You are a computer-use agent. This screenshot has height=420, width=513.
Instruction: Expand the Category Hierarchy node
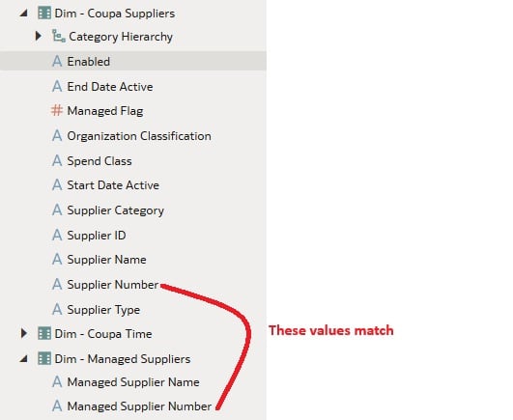39,36
